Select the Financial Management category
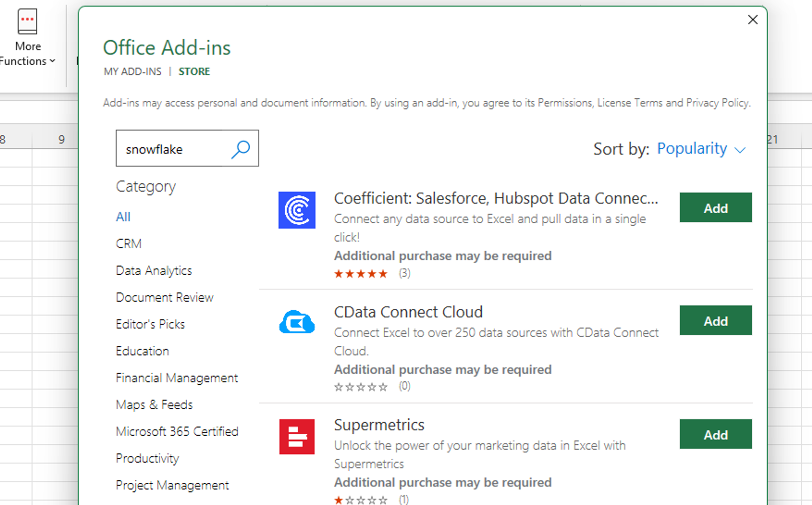The height and width of the screenshot is (505, 812). 177,378
